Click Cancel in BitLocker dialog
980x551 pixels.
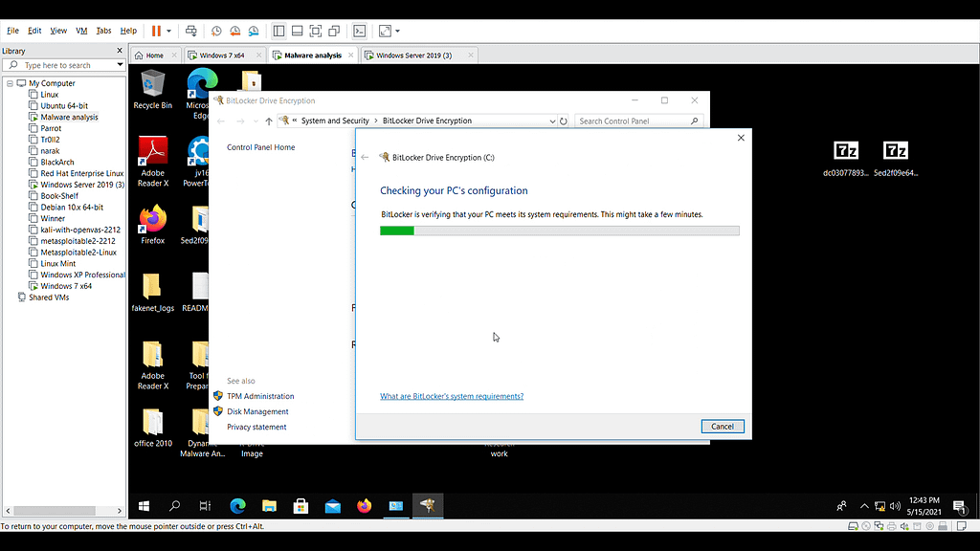click(723, 426)
